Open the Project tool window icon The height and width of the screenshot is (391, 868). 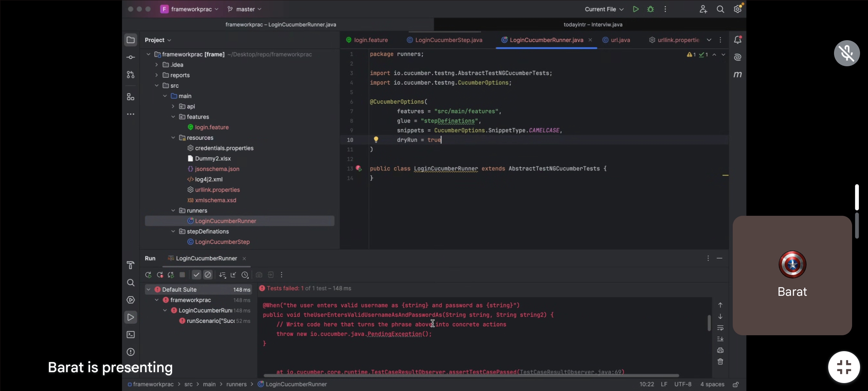click(x=131, y=40)
